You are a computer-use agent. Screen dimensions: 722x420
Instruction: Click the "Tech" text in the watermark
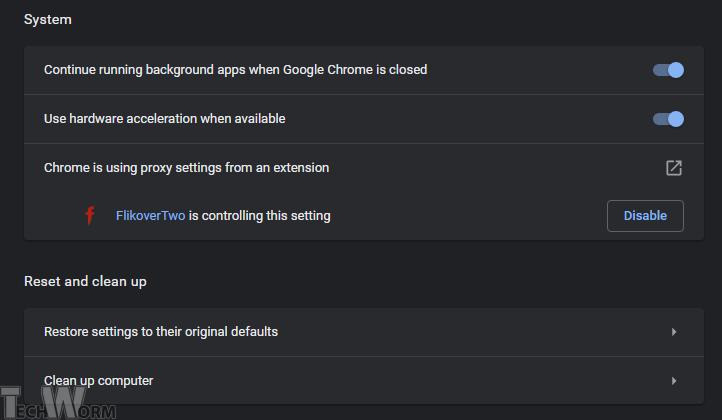[x=22, y=406]
